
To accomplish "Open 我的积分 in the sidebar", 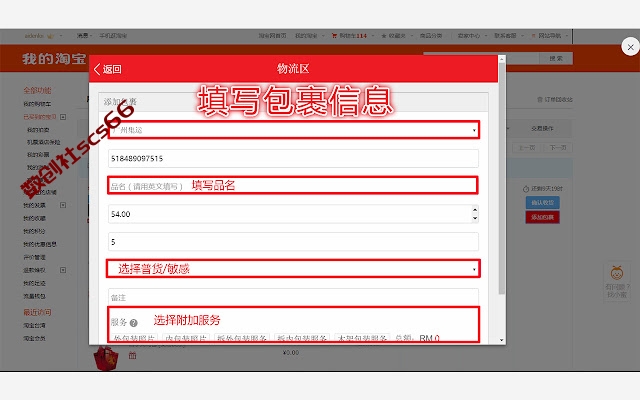I will click(34, 231).
